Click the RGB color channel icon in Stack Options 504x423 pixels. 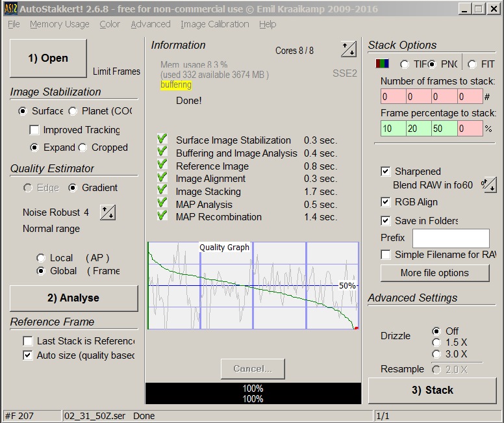click(382, 64)
